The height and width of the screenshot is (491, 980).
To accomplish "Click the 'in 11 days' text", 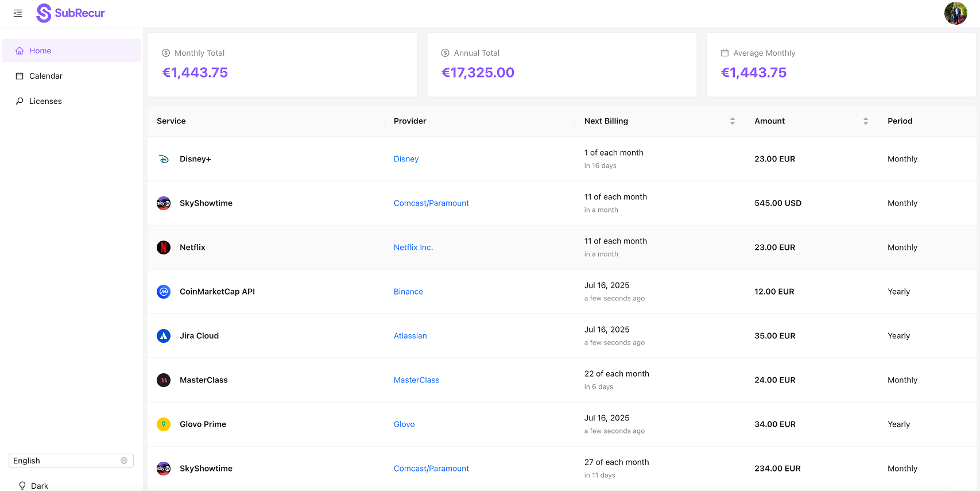I will click(x=600, y=475).
